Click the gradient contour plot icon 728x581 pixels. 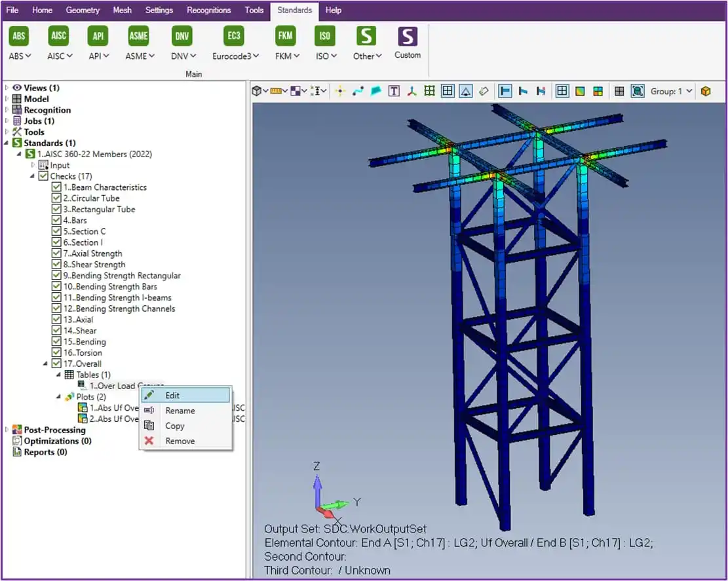(580, 91)
